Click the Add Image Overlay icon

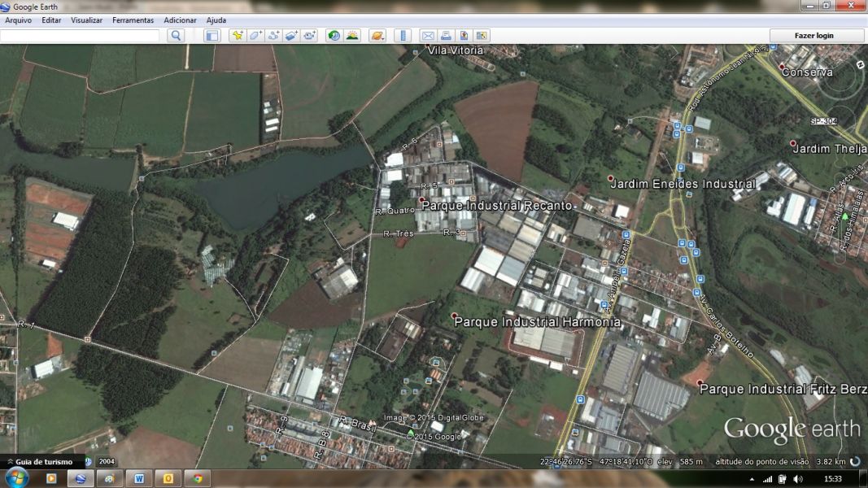[291, 36]
